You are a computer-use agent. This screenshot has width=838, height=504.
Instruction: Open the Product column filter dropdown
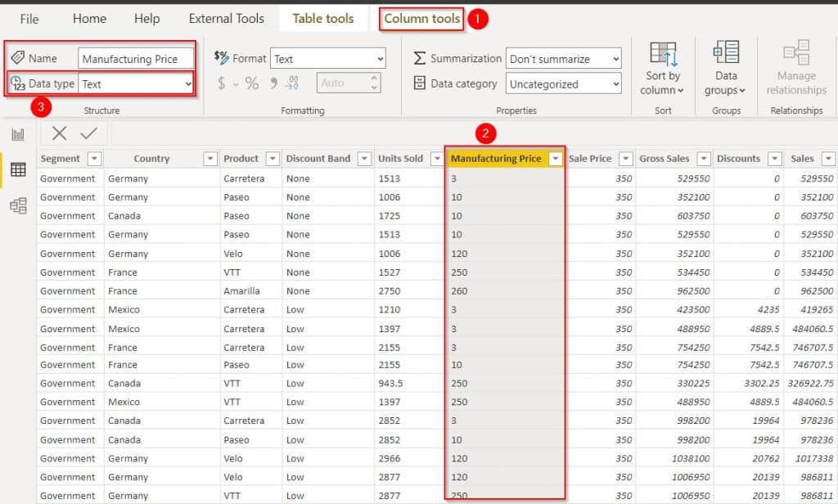tap(273, 159)
